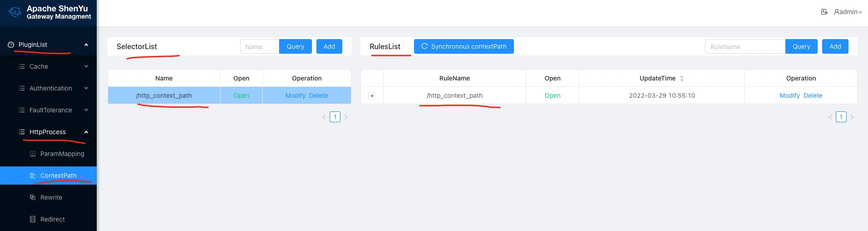This screenshot has height=231, width=868.
Task: Open the admin user dropdown
Action: click(848, 12)
